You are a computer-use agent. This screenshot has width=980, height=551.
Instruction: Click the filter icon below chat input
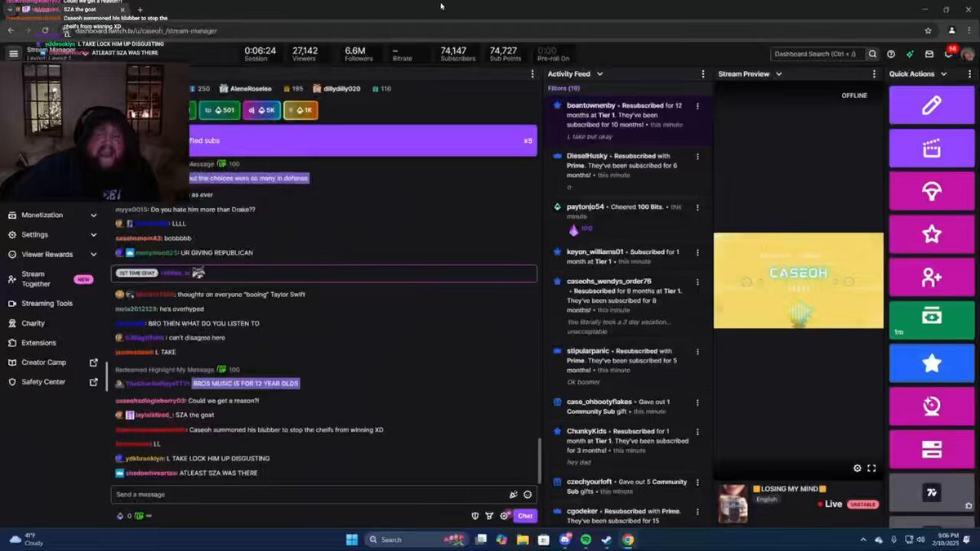coord(489,516)
